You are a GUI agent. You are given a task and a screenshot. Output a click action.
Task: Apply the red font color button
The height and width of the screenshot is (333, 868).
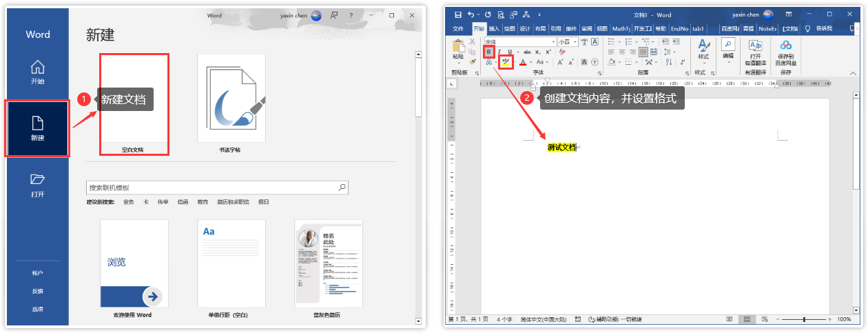[523, 62]
